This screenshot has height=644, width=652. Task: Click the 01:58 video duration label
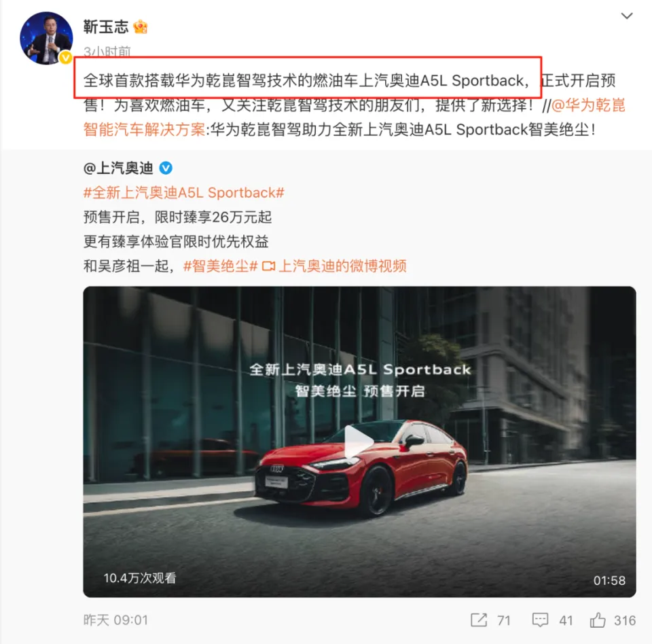coord(609,580)
